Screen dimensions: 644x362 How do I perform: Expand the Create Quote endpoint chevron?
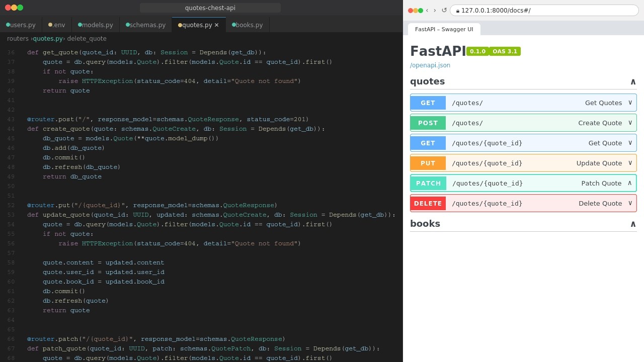[x=630, y=123]
